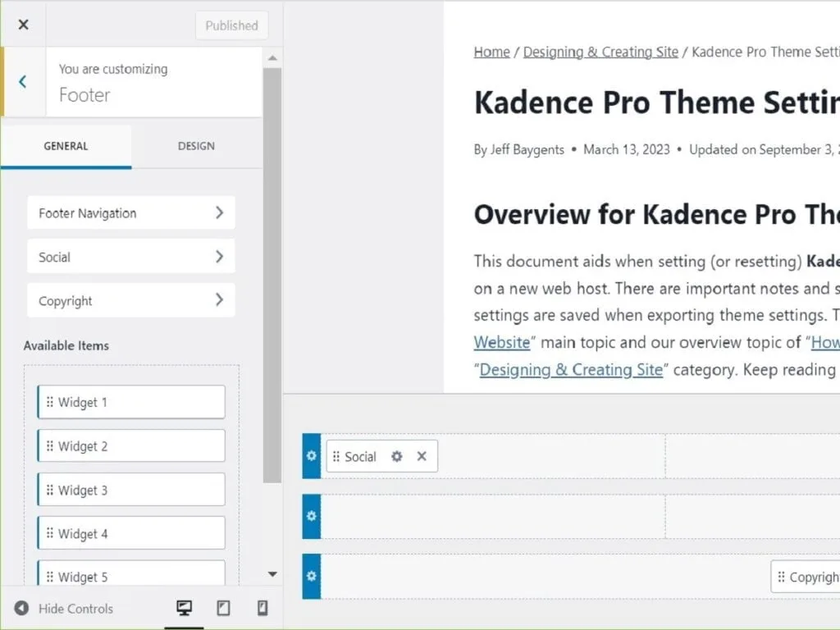
Task: Open the Footer Navigation section
Action: coord(131,212)
